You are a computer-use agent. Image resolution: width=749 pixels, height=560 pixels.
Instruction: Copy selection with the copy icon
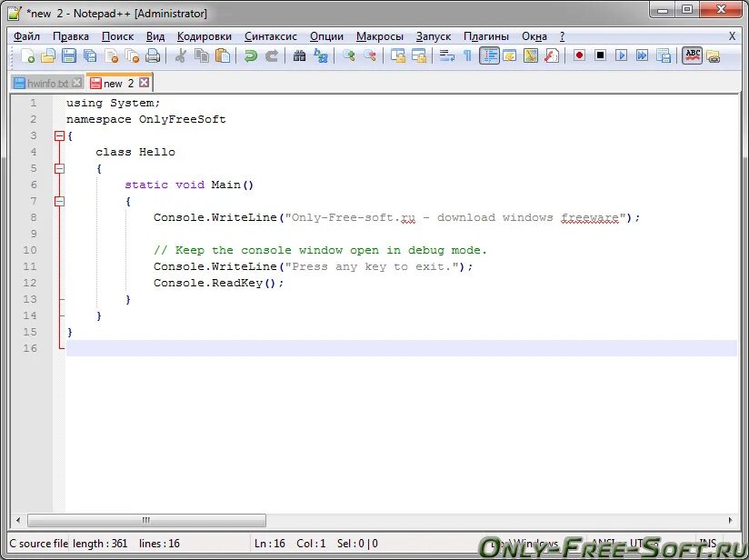pos(202,55)
